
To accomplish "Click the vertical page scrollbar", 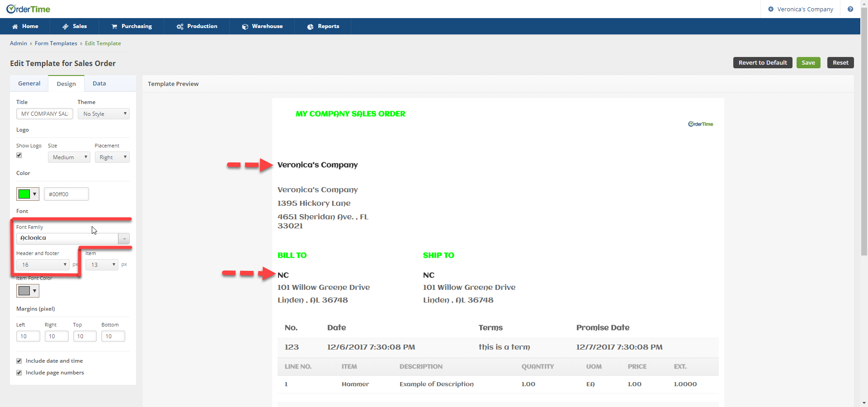I will coord(864,131).
